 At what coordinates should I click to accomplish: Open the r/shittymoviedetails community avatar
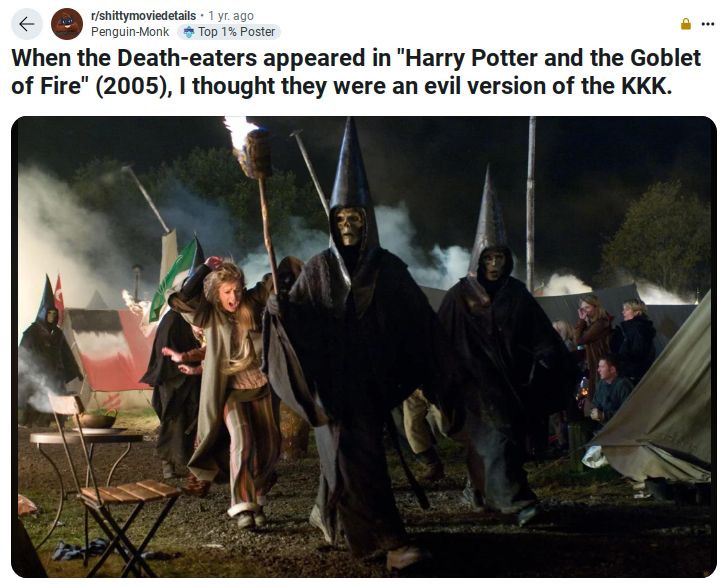click(x=67, y=24)
